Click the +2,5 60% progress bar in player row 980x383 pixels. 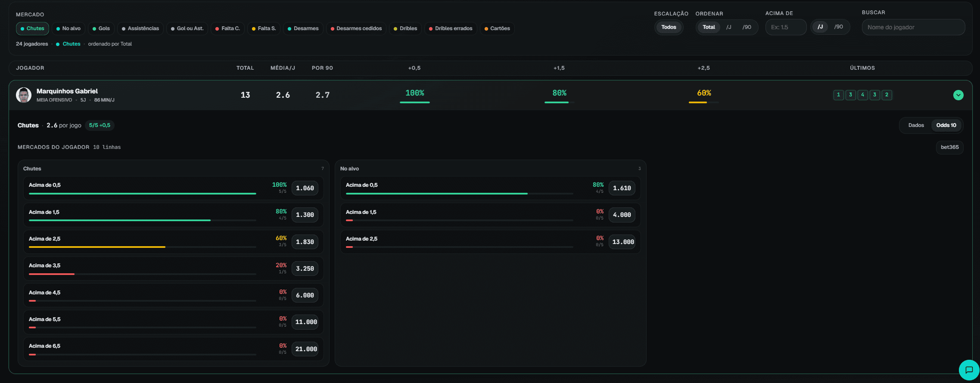(703, 102)
